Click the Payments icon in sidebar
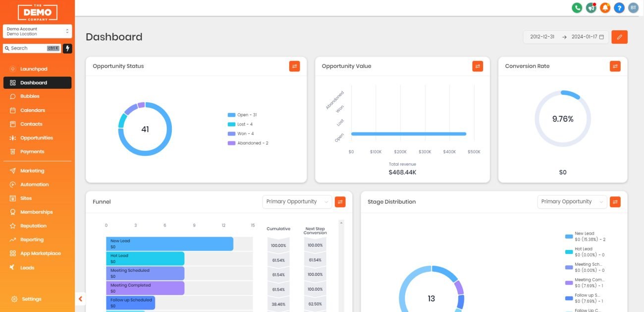Viewport: 644px width, 312px height. point(13,152)
